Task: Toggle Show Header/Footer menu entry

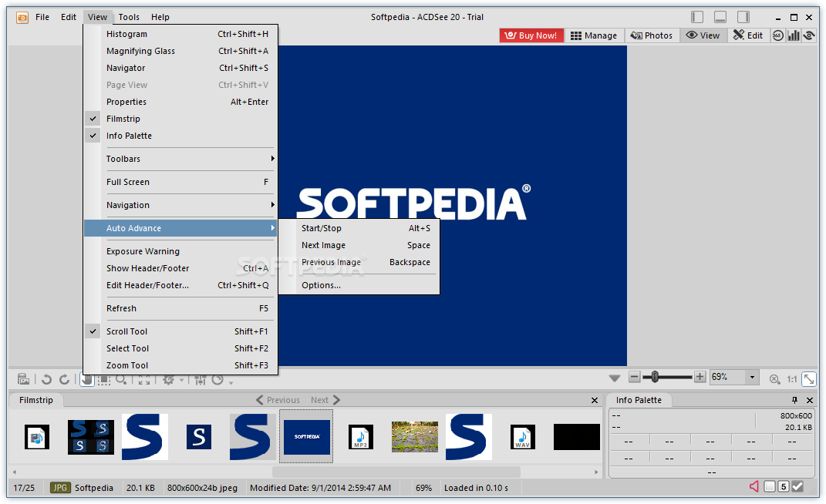Action: [180, 268]
